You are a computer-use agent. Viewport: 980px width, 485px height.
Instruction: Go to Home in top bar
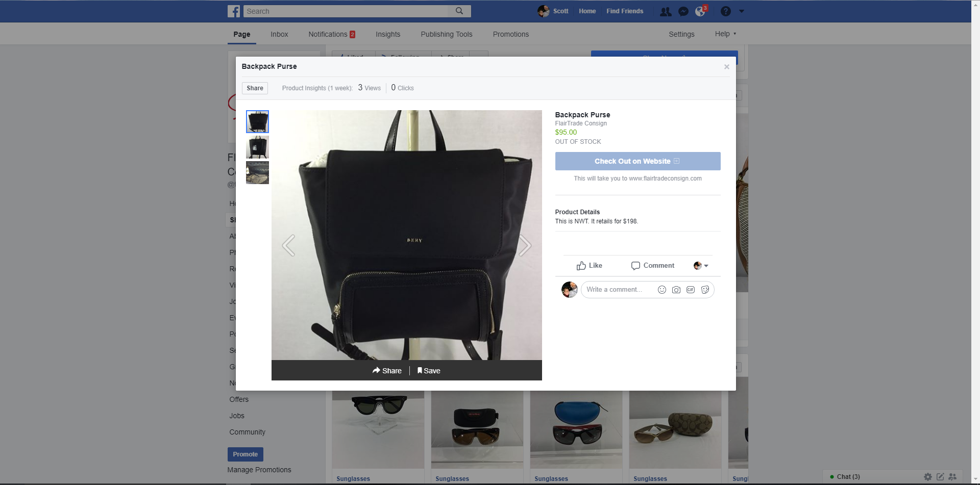pos(587,11)
